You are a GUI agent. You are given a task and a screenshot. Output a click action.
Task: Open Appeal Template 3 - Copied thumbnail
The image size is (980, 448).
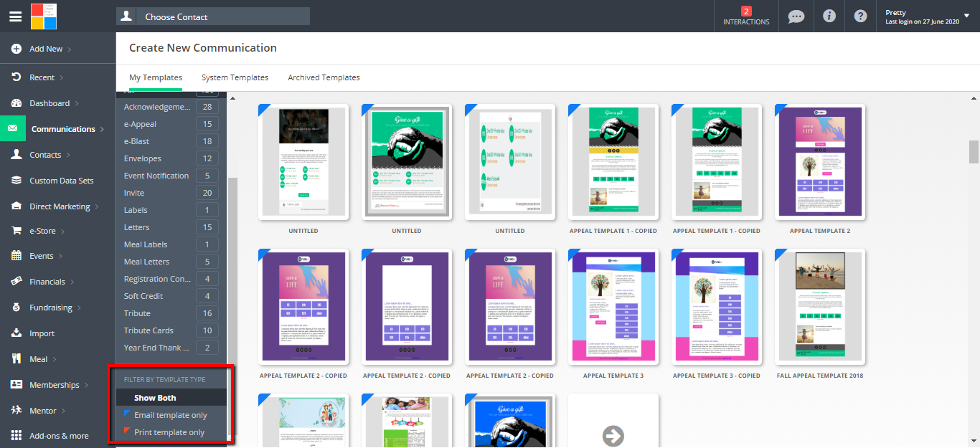(717, 307)
